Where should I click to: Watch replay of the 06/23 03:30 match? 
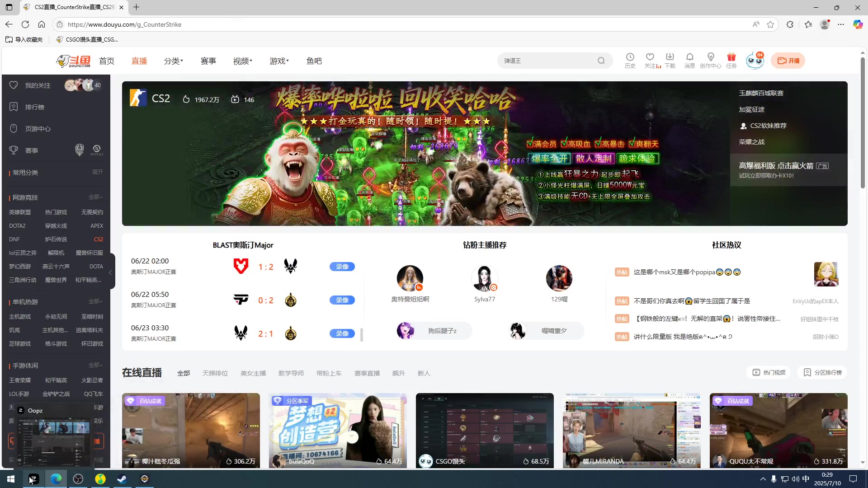coord(342,333)
